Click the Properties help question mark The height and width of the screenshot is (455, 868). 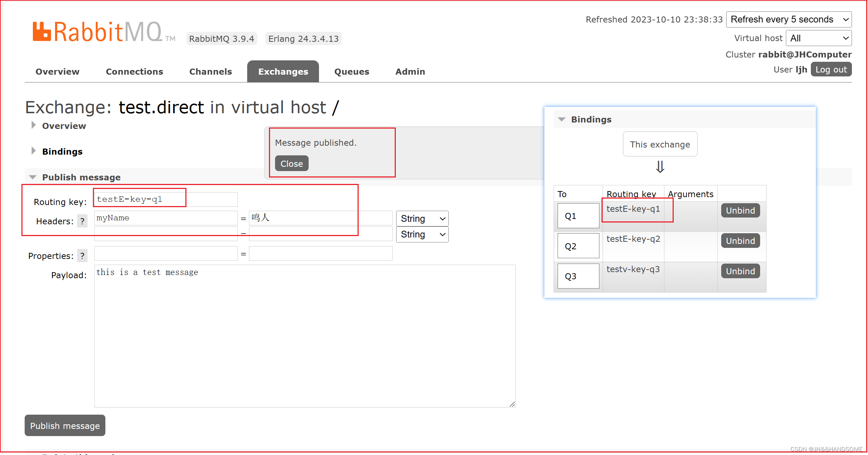(x=82, y=256)
